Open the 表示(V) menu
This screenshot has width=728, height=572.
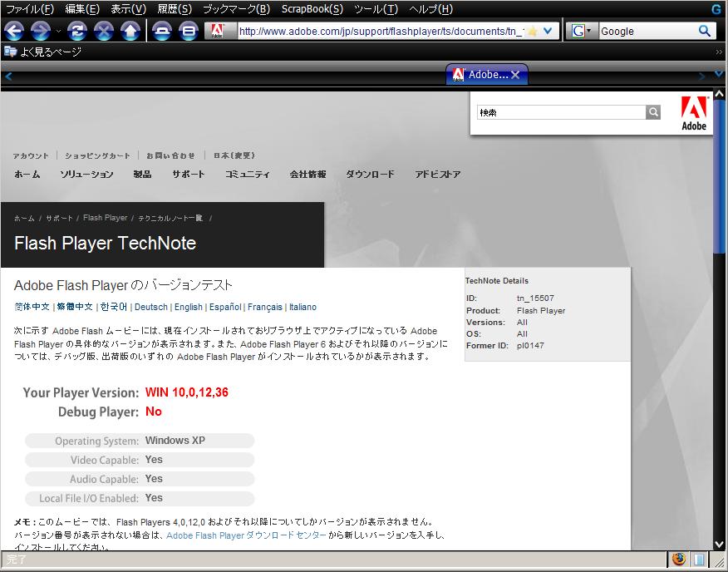coord(129,9)
